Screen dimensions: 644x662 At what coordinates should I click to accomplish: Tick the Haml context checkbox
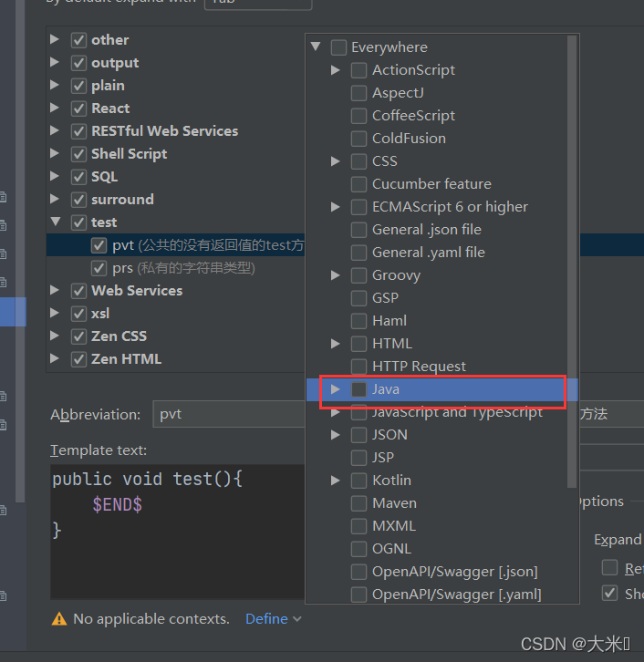click(359, 321)
